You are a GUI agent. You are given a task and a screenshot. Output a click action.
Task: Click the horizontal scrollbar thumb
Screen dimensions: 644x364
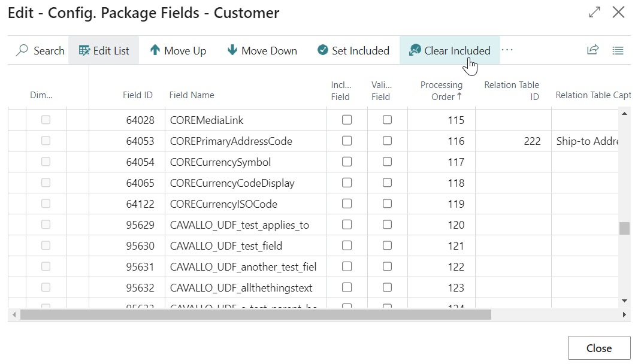(256, 314)
